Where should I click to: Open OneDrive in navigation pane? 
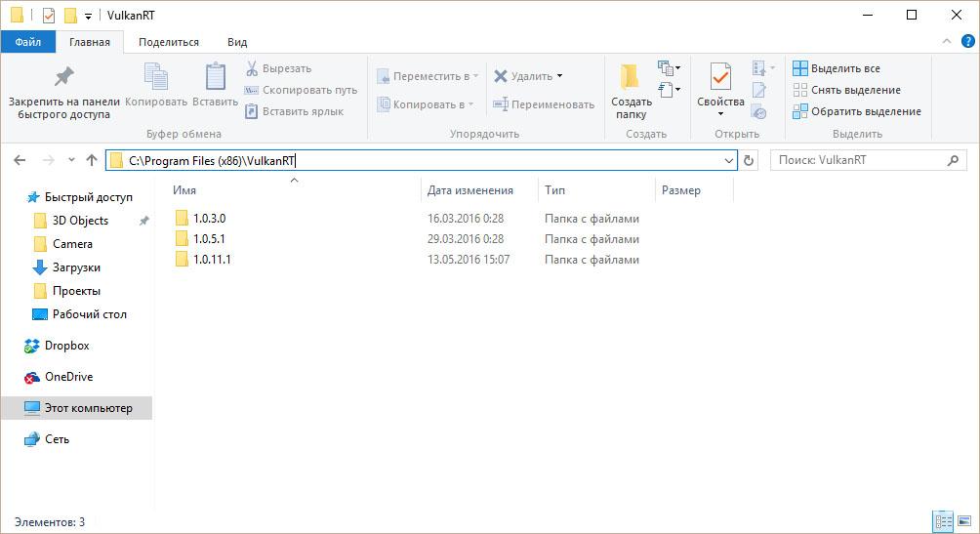click(x=68, y=377)
